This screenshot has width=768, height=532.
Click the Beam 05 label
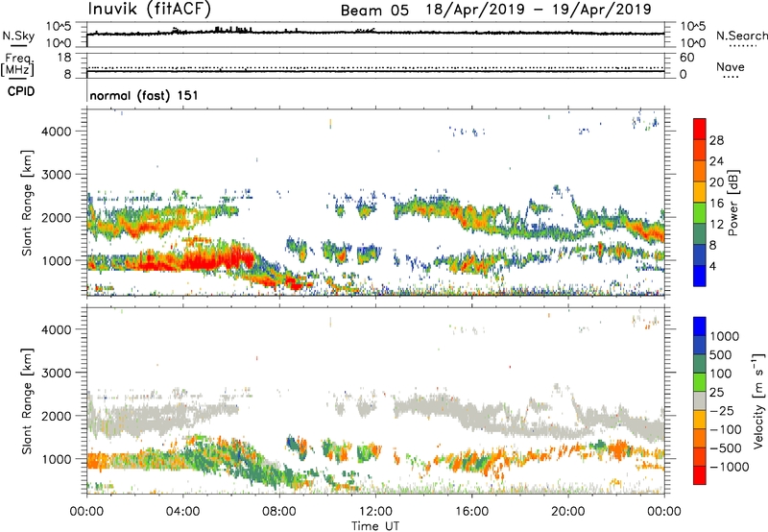tap(374, 11)
